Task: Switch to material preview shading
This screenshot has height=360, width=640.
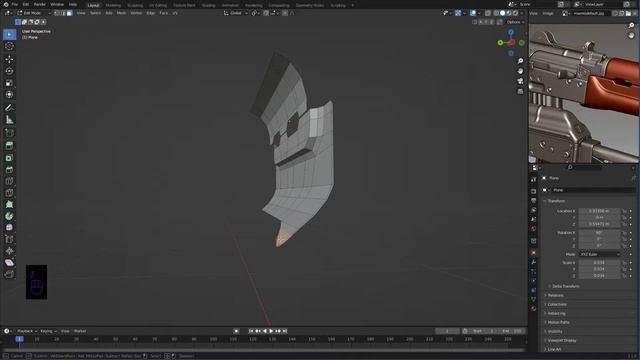Action: point(509,13)
